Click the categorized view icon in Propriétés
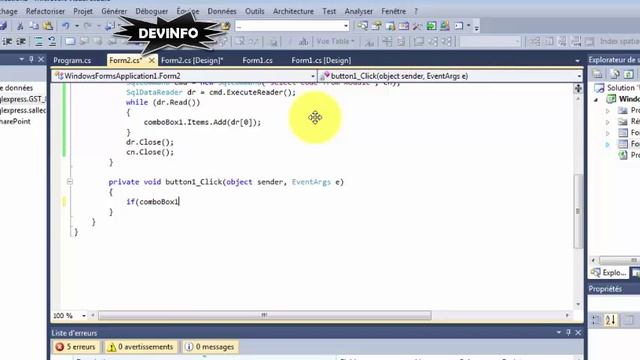 [596, 320]
